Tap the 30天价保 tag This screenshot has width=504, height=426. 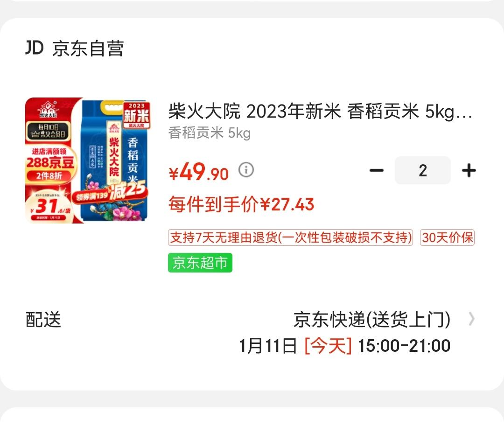pos(447,237)
